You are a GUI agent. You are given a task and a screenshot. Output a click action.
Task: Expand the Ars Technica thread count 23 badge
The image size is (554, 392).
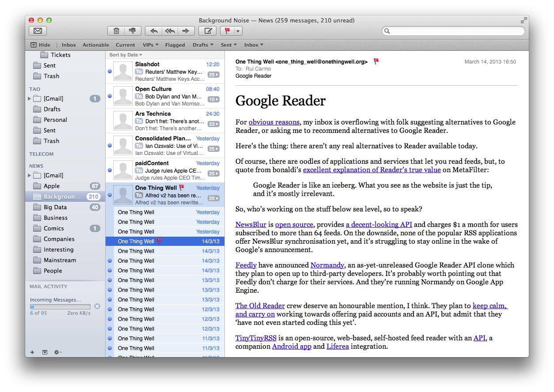pyautogui.click(x=214, y=124)
